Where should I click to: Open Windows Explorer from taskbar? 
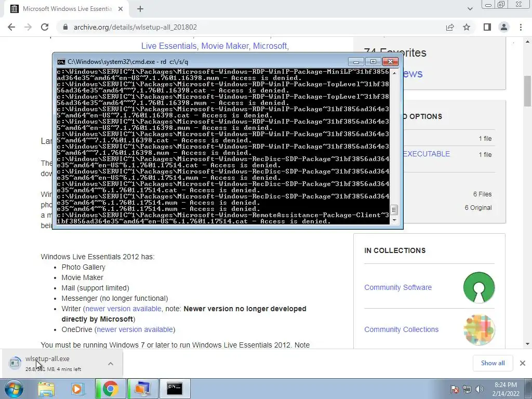click(46, 389)
